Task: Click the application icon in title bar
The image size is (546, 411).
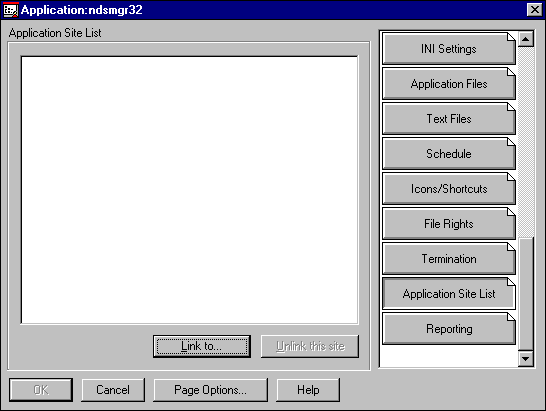Action: (x=10, y=9)
